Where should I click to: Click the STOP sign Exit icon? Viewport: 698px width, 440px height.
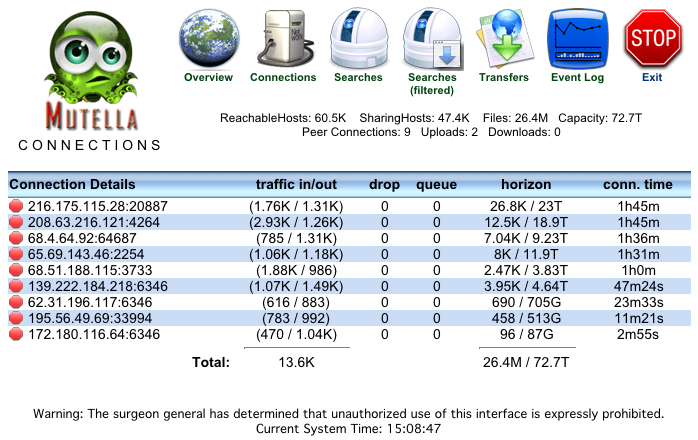pyautogui.click(x=652, y=38)
